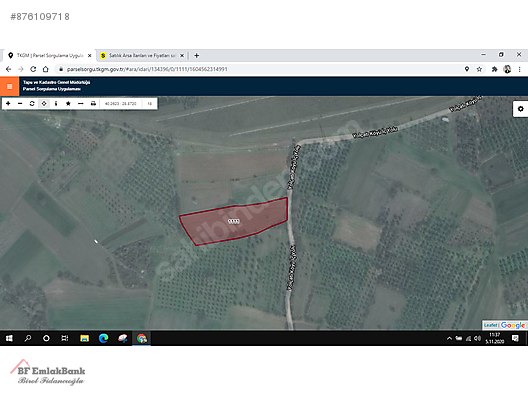Image resolution: width=528 pixels, height=396 pixels.
Task: Select the highlighted red parcel
Action: point(234,221)
